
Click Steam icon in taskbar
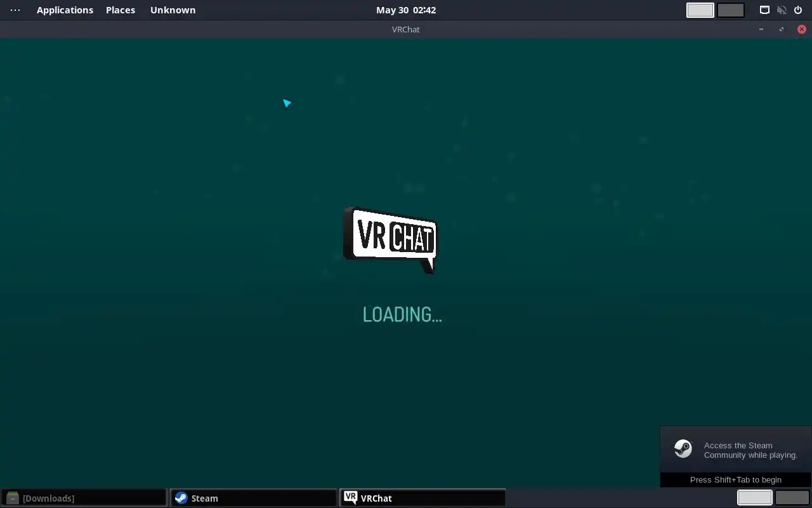pos(181,498)
